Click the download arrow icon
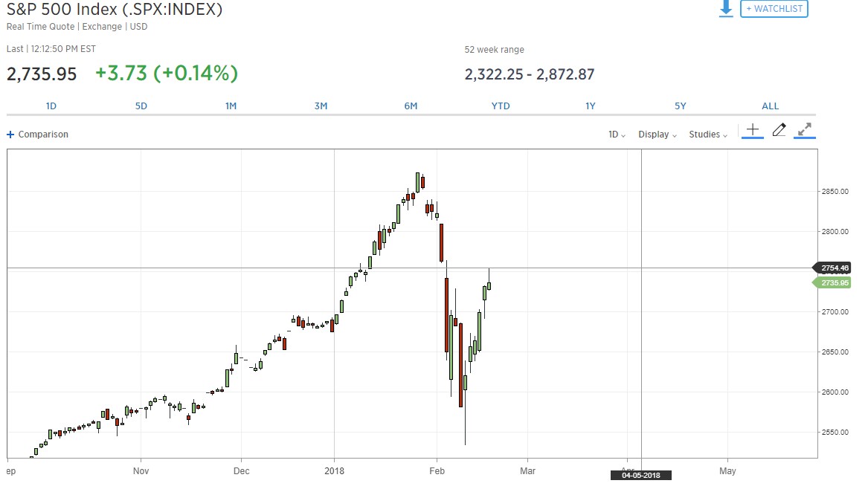This screenshot has width=868, height=492. [726, 9]
